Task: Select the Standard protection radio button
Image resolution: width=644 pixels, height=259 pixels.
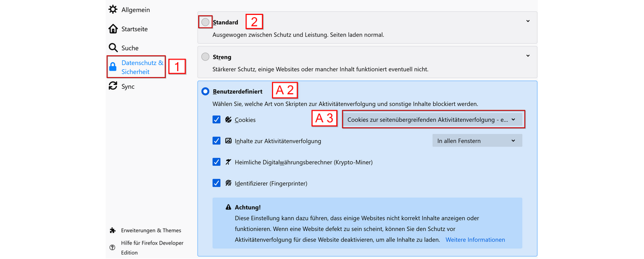Action: pyautogui.click(x=205, y=22)
